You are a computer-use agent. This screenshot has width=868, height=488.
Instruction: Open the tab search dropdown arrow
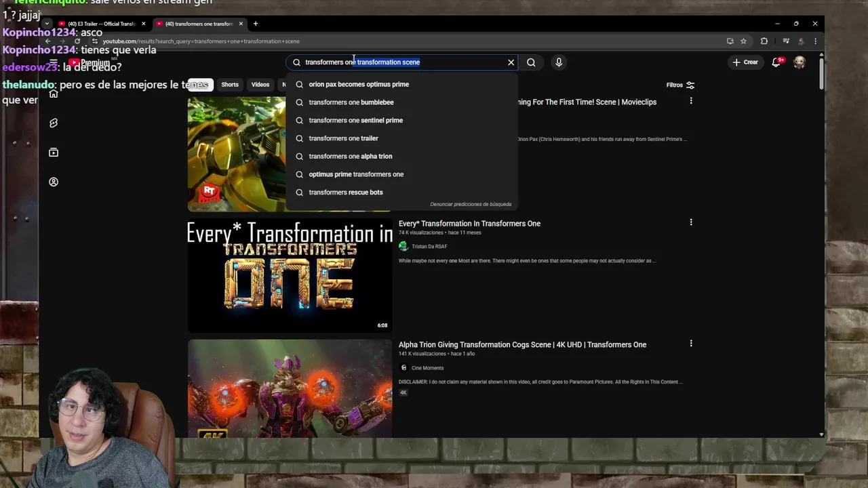click(x=47, y=24)
